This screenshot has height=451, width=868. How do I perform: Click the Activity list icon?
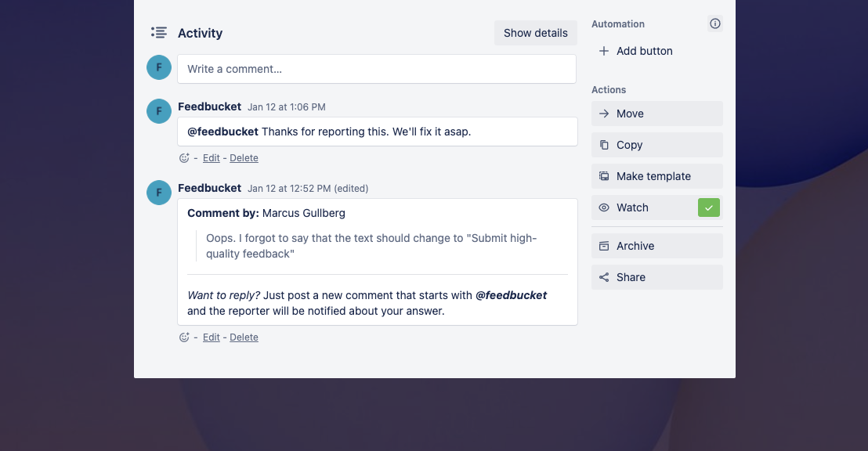(x=159, y=33)
